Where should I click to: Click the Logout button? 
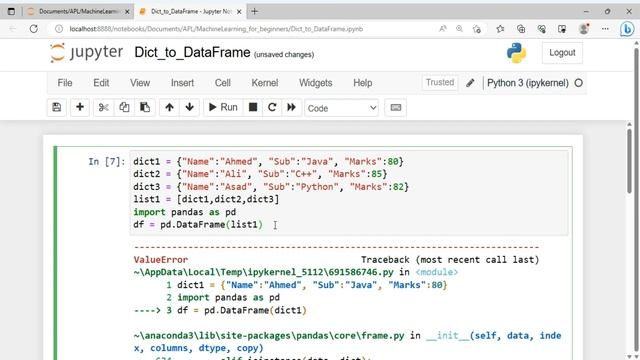(x=562, y=53)
